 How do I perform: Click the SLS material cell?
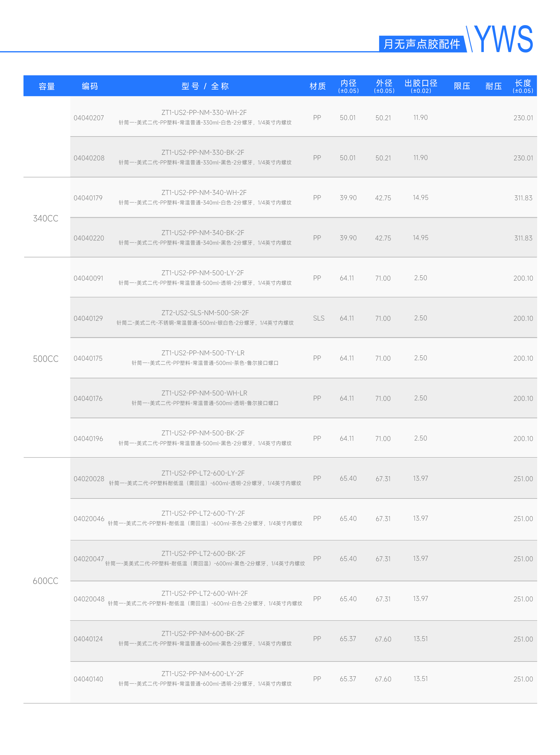tap(319, 318)
